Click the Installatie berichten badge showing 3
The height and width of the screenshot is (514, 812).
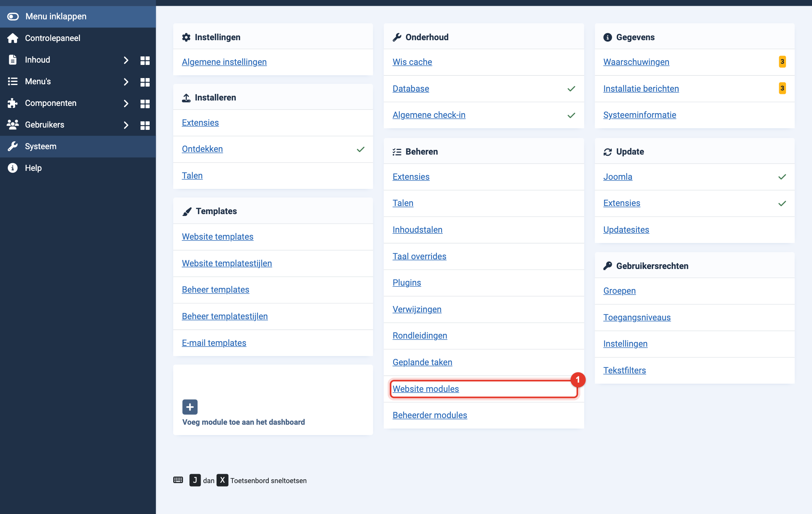782,88
